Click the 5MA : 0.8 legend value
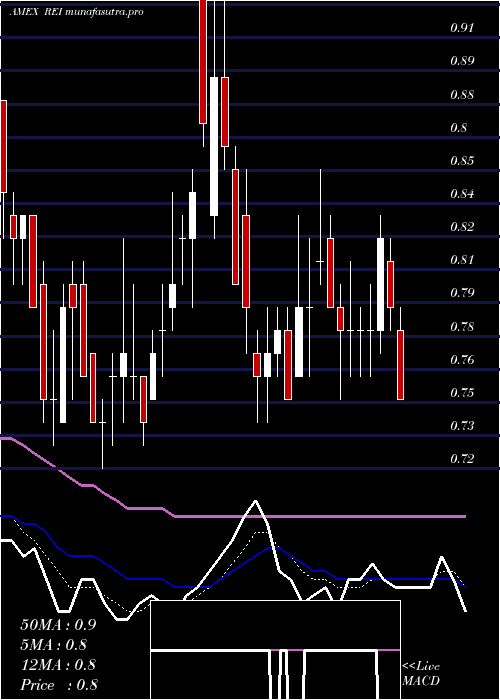This screenshot has width=500, height=700. 54,645
